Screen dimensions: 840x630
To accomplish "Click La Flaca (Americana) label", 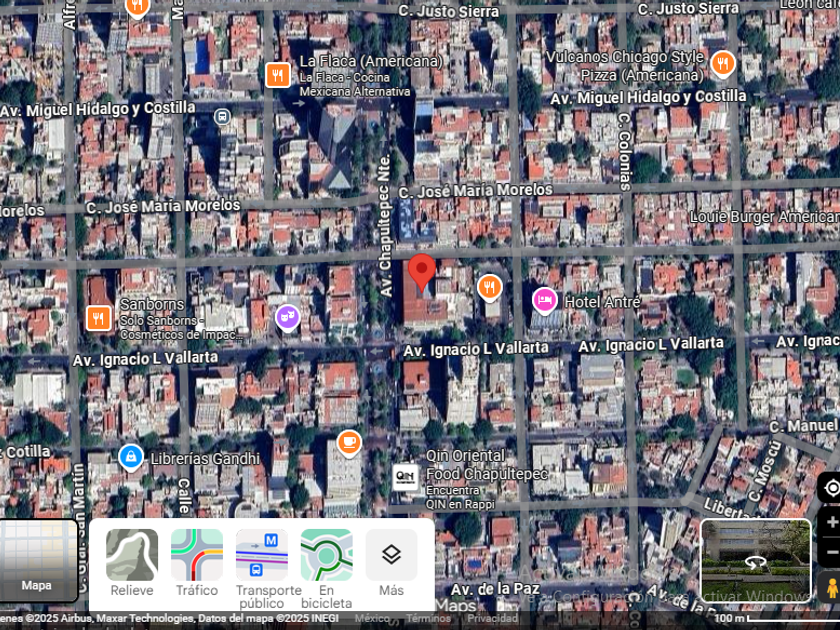I will coord(371,61).
